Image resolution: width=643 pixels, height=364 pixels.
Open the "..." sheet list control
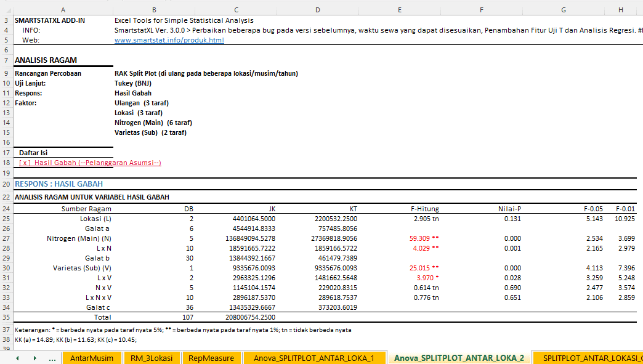pos(52,358)
